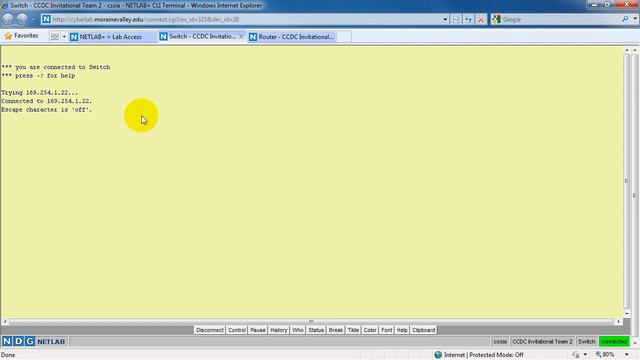The image size is (640, 360).
Task: Click the Font button
Action: click(387, 330)
